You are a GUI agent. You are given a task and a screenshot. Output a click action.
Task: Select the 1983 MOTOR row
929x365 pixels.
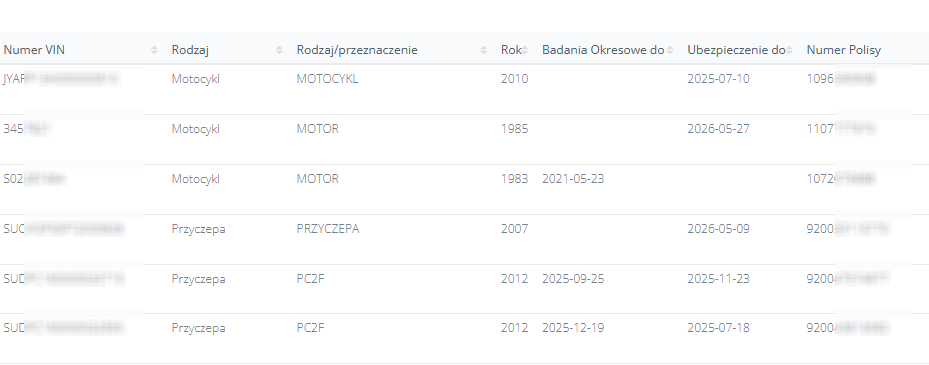[464, 189]
